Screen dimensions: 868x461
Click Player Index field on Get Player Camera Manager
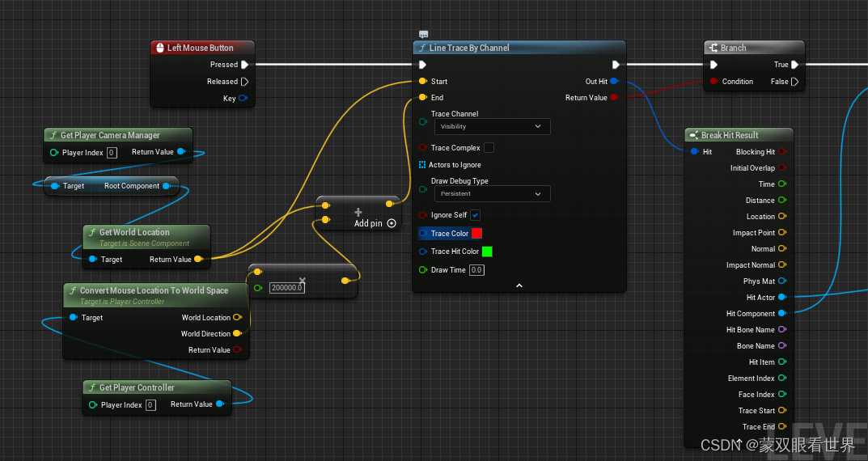pos(112,153)
